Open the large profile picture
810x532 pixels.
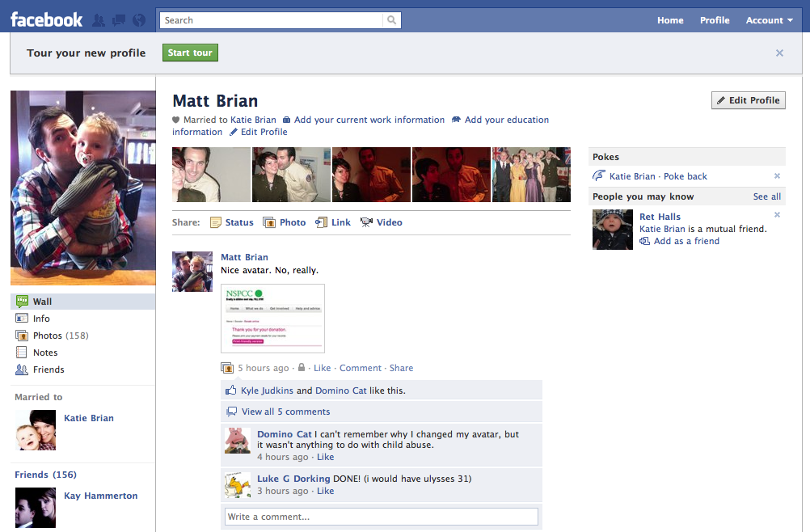(83, 188)
